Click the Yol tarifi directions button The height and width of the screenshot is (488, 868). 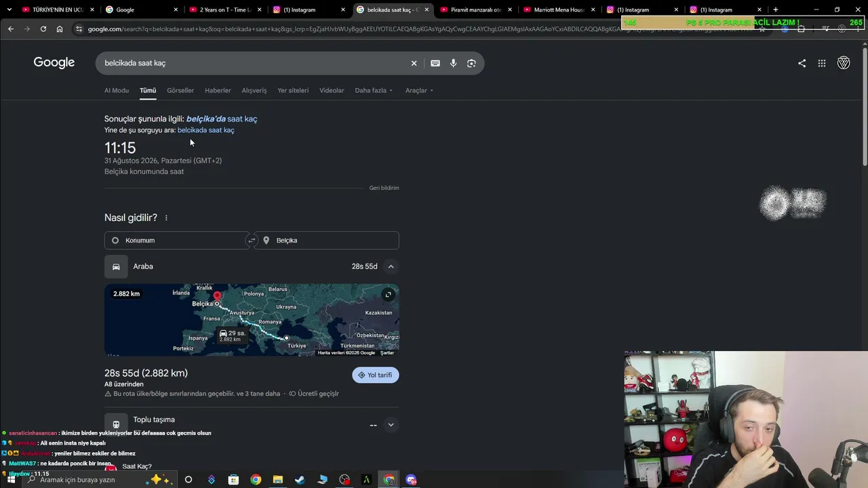pyautogui.click(x=376, y=375)
